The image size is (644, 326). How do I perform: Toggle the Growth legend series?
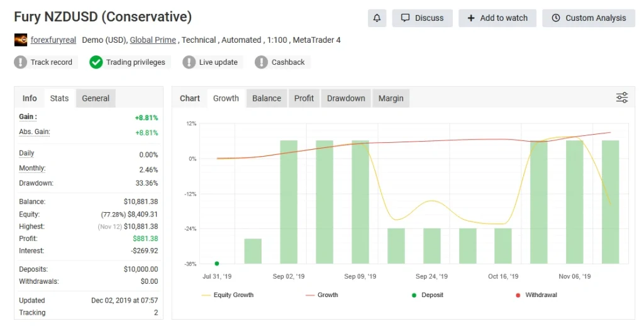322,295
